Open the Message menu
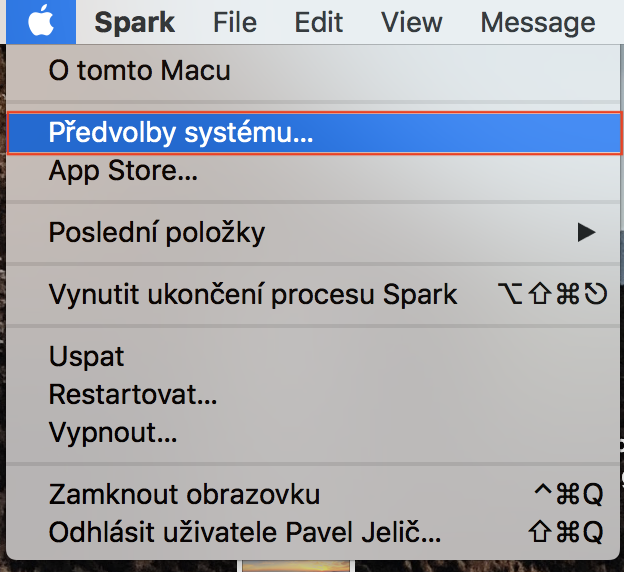The height and width of the screenshot is (572, 624). 538,22
